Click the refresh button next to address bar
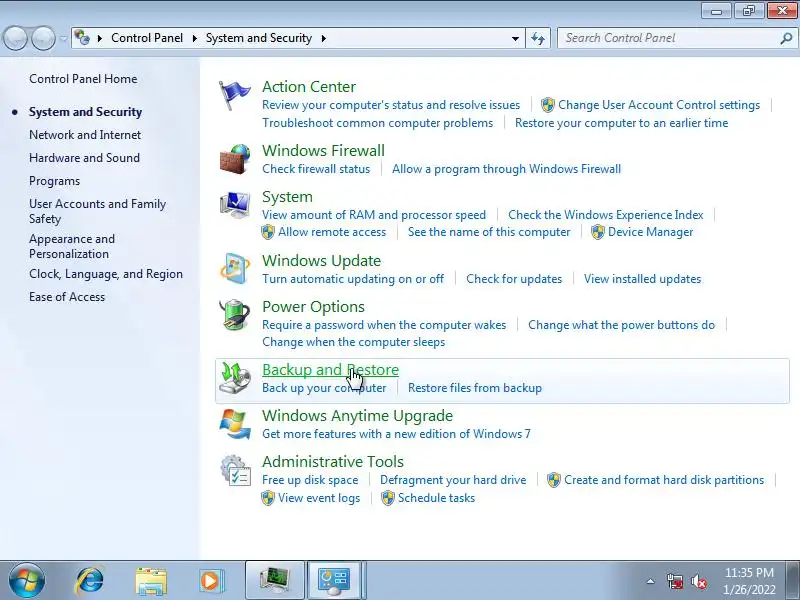Image resolution: width=800 pixels, height=600 pixels. [x=538, y=38]
